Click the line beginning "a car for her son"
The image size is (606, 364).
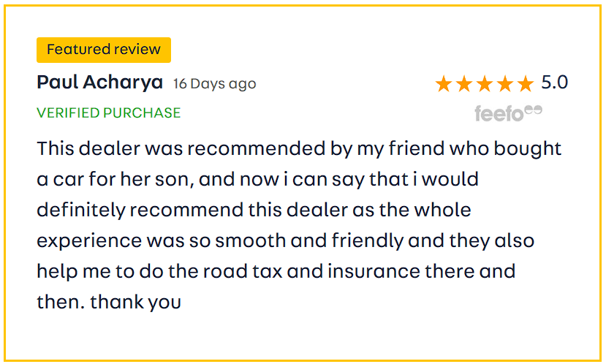257,179
